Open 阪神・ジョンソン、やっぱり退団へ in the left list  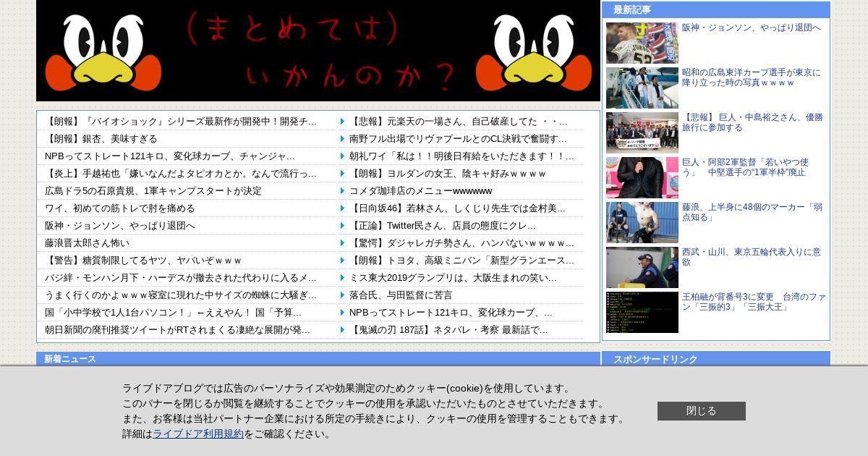[x=120, y=226]
